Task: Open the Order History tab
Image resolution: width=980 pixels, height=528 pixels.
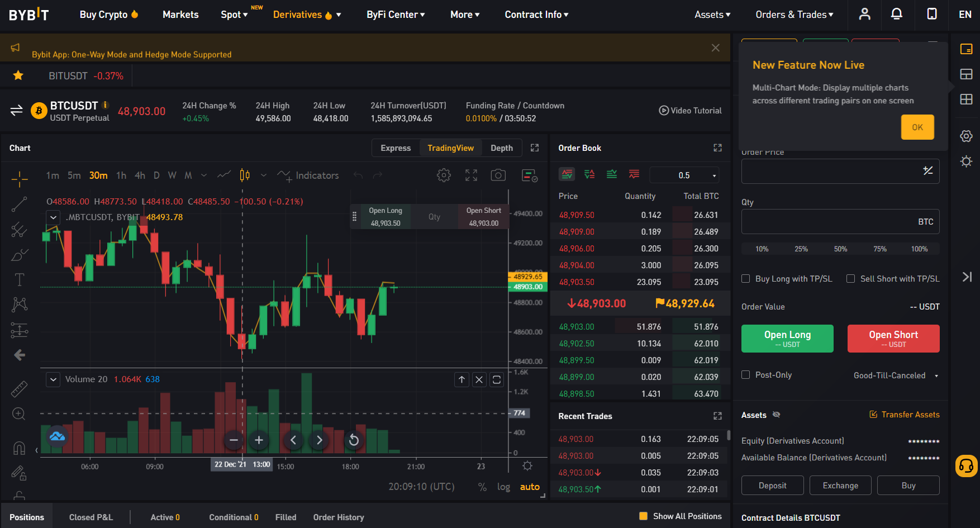Action: pos(339,517)
